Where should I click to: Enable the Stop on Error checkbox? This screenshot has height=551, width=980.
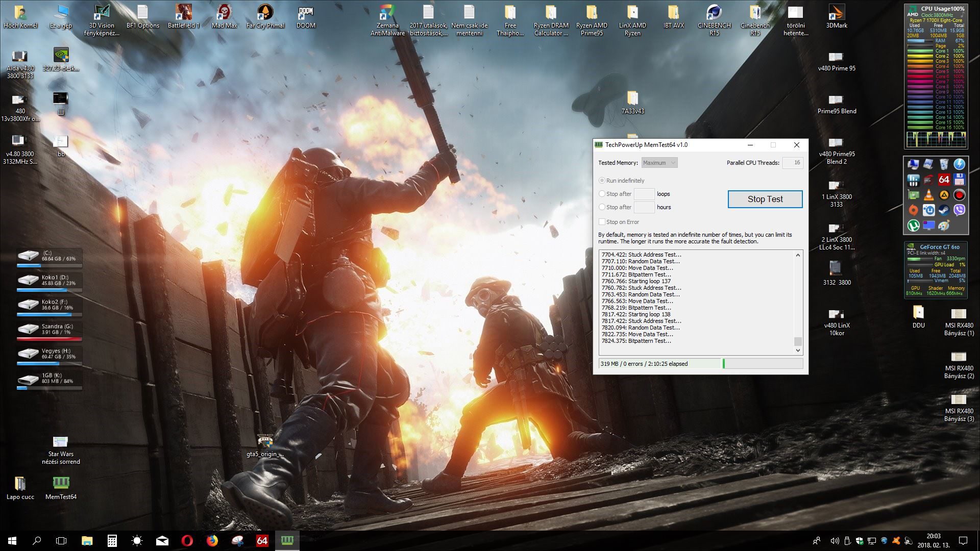pos(602,222)
